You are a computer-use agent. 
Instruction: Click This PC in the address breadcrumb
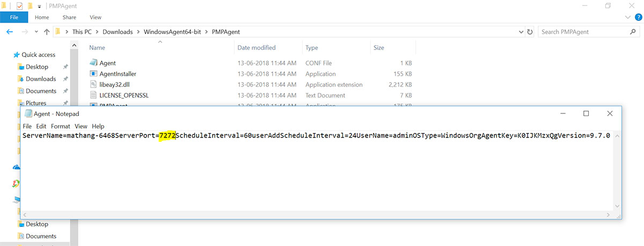[83, 32]
